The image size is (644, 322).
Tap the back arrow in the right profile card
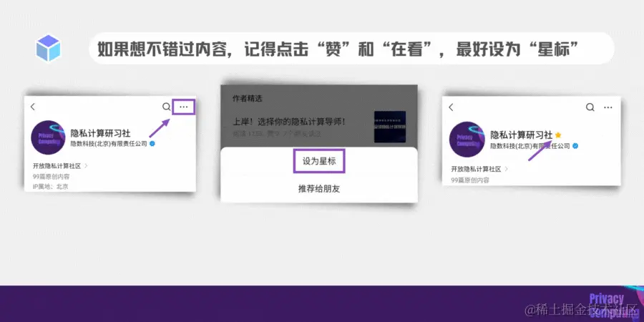(451, 107)
